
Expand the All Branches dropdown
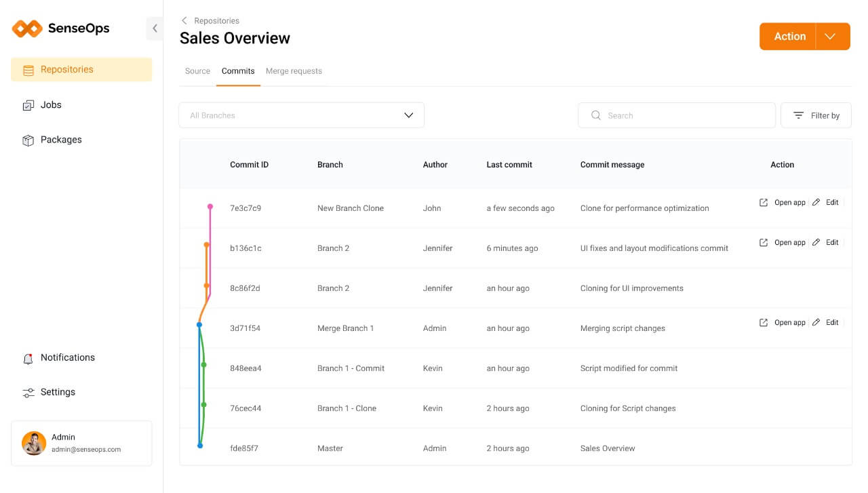coord(408,115)
